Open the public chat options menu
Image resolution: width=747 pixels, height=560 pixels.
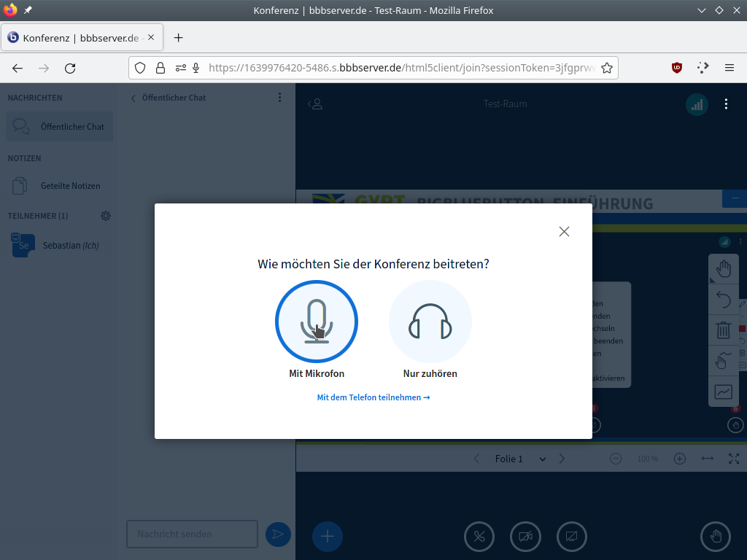coord(280,98)
